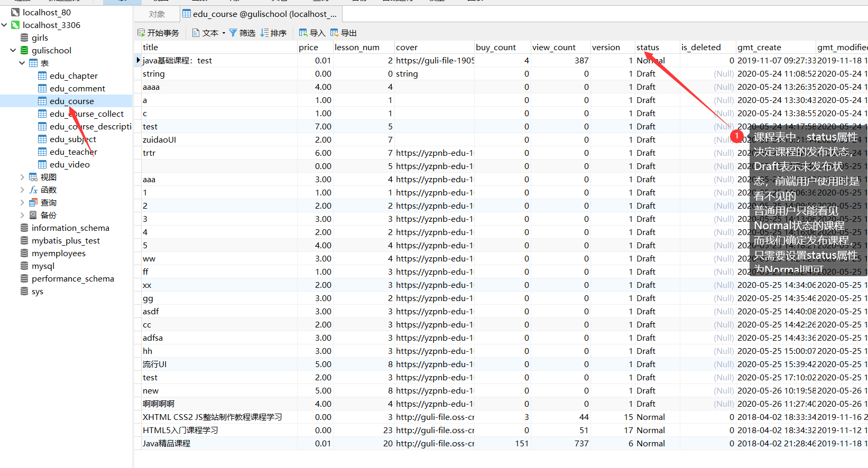Screen dimensions: 868x468
Task: Click the edu_video table icon
Action: tap(42, 164)
